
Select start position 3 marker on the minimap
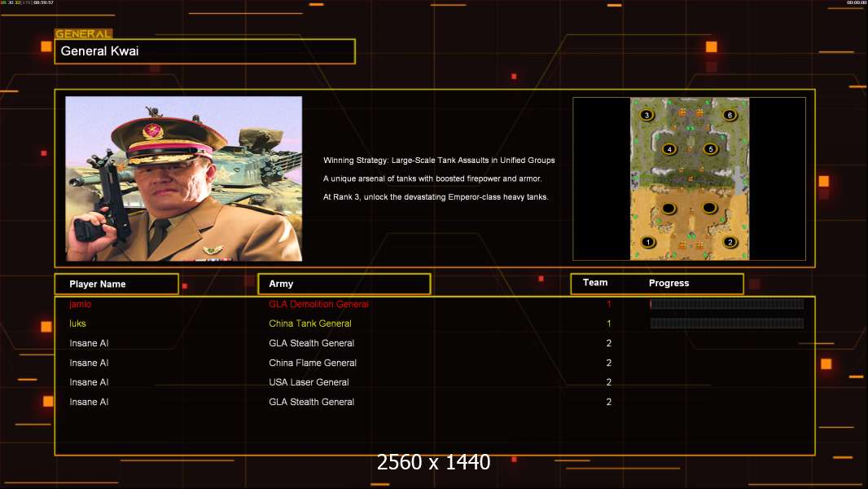(x=646, y=115)
